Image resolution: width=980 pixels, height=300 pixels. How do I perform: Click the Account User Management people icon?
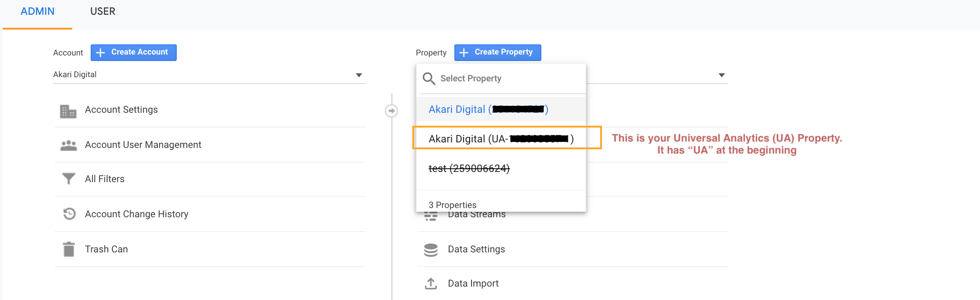coord(68,145)
